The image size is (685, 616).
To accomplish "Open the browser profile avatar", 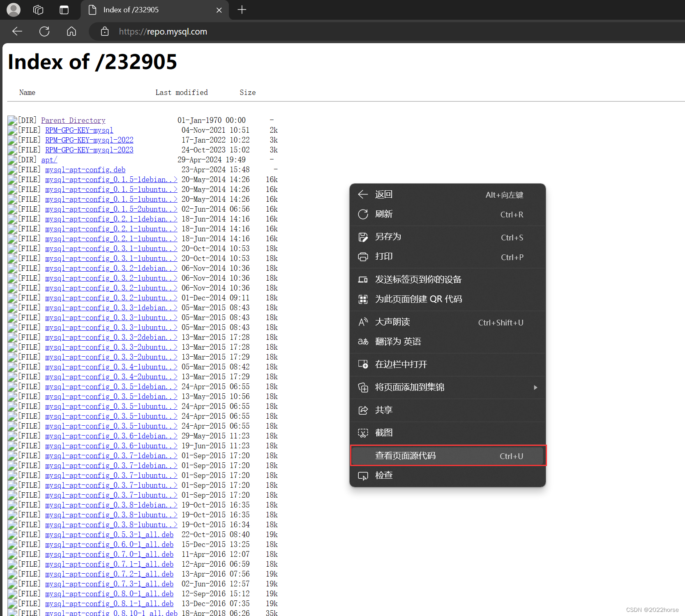I will click(14, 10).
